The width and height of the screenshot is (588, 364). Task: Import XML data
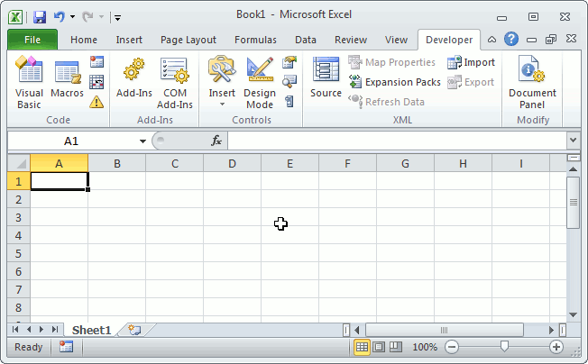click(x=471, y=62)
